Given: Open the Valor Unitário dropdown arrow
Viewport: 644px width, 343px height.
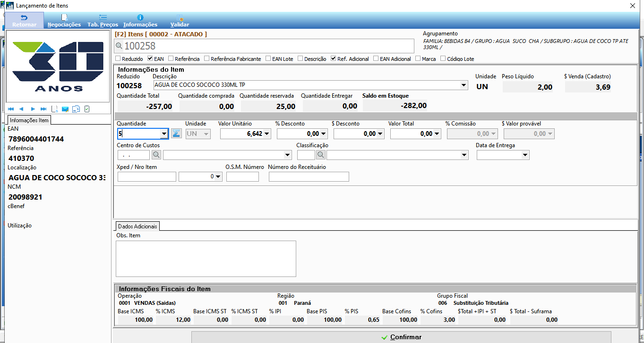Looking at the screenshot, I should [x=267, y=134].
